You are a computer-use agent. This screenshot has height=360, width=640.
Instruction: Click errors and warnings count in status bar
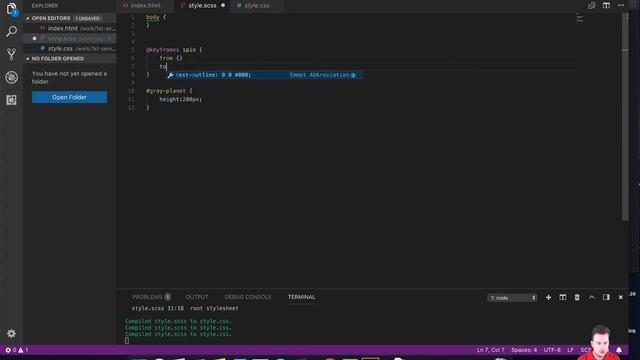pyautogui.click(x=16, y=350)
